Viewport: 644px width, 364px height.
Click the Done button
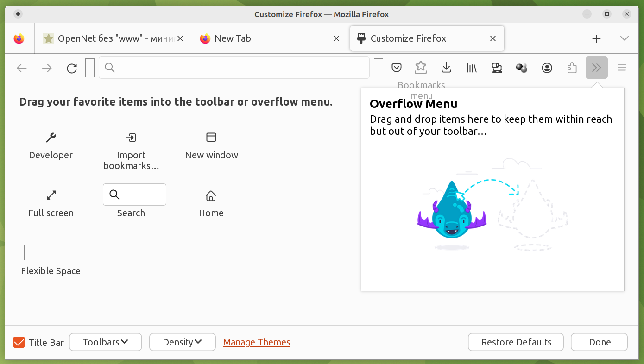click(600, 342)
